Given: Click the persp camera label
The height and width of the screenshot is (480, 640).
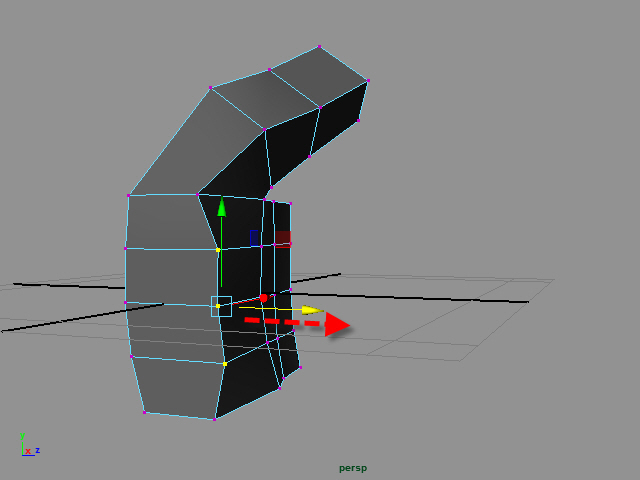Looking at the screenshot, I should click(353, 468).
